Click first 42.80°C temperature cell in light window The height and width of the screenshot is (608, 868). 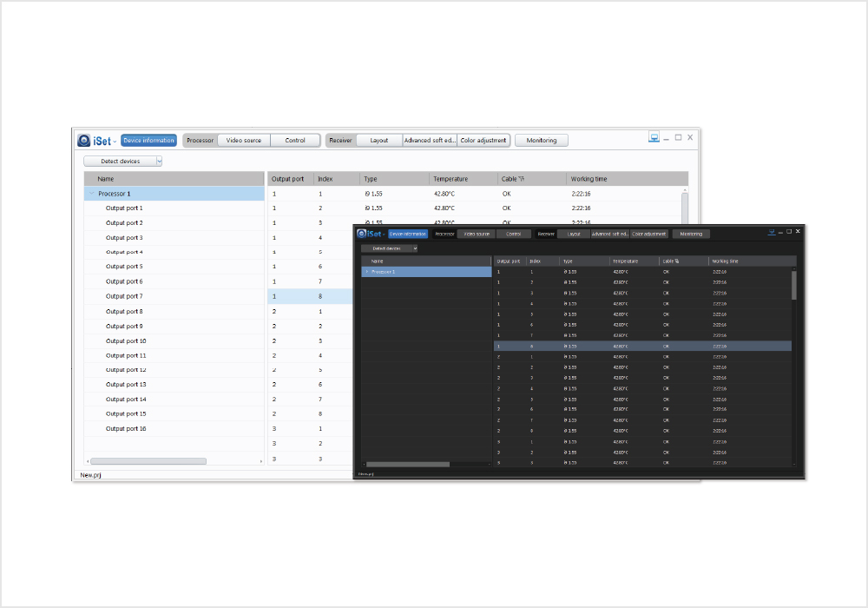pyautogui.click(x=444, y=194)
